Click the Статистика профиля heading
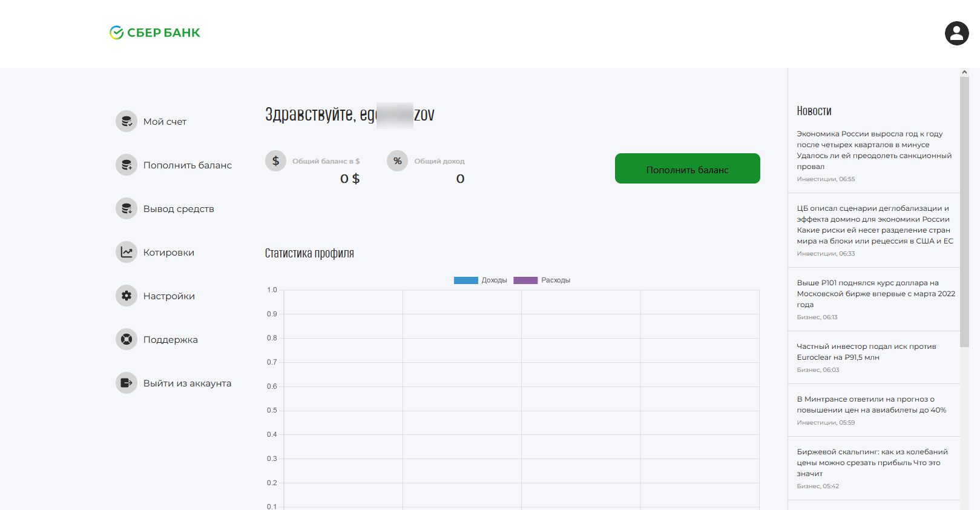The height and width of the screenshot is (510, 980). point(309,253)
